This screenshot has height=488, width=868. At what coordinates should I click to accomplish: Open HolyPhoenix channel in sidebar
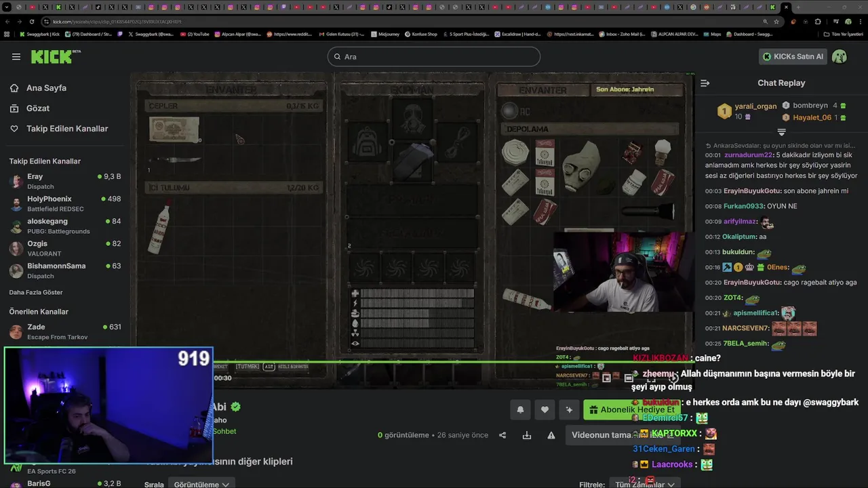point(65,203)
